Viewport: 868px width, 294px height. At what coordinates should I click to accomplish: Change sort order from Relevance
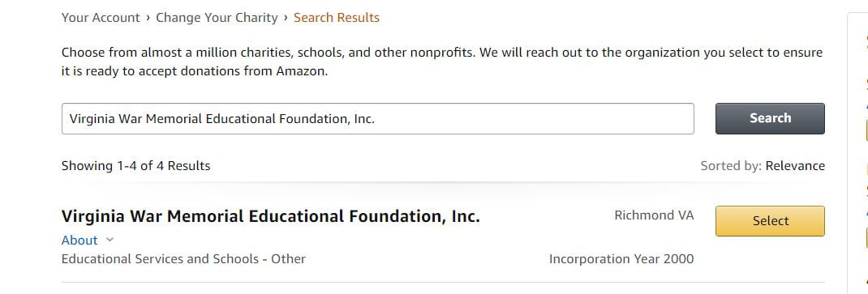pyautogui.click(x=795, y=166)
